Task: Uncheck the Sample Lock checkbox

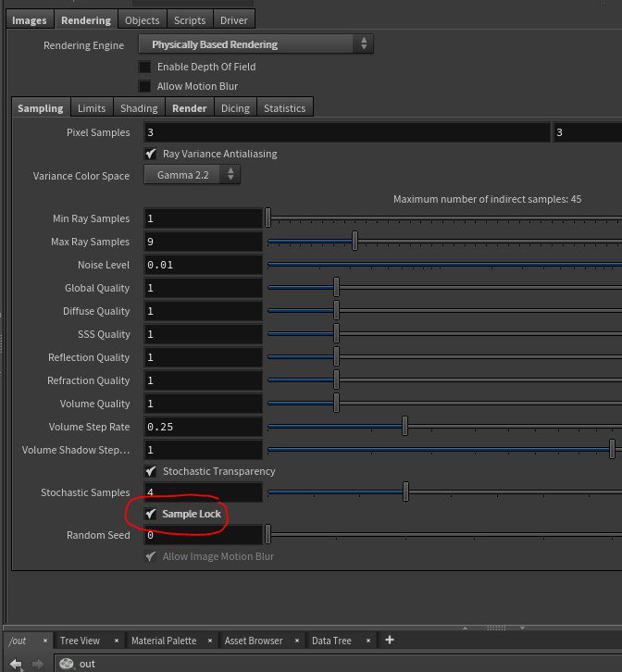Action: click(x=151, y=513)
